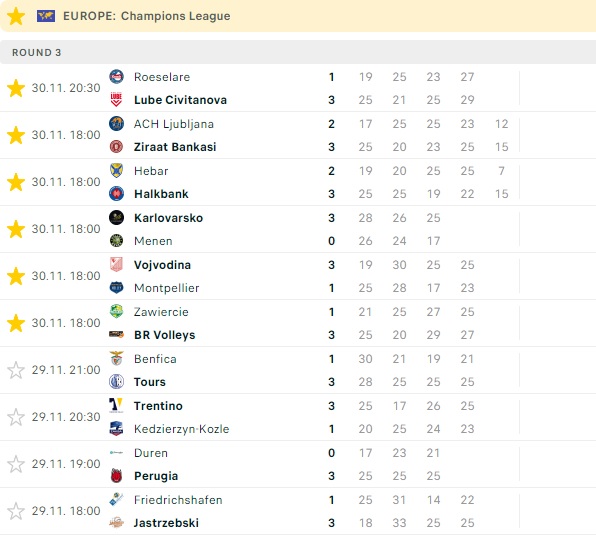
Task: Unfavorite the Champions League star in header
Action: click(x=16, y=16)
